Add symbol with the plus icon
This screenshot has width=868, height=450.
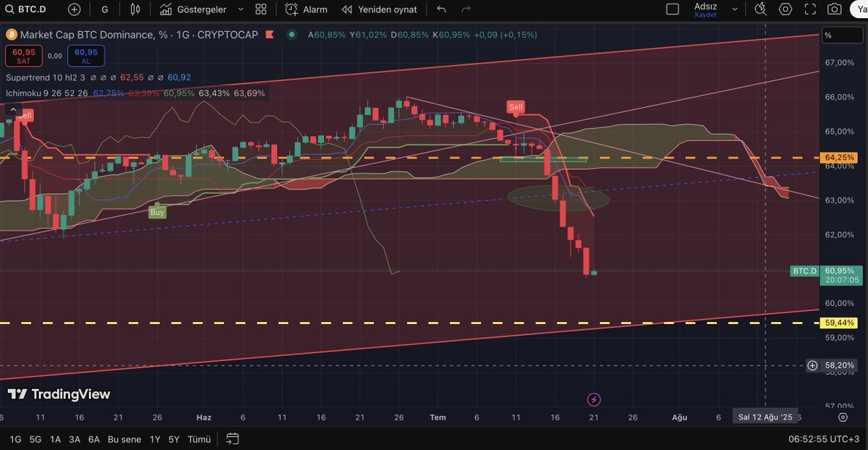(x=75, y=9)
